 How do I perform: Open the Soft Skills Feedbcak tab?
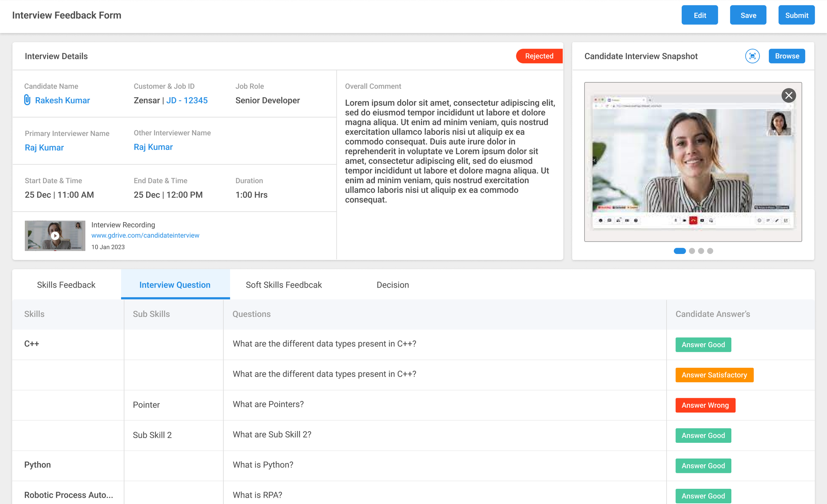coord(283,285)
